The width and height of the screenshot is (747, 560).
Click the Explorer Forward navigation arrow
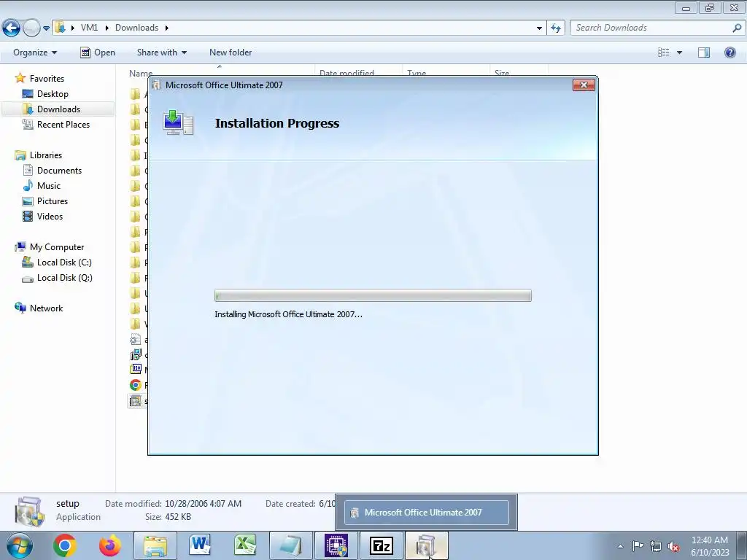(31, 28)
